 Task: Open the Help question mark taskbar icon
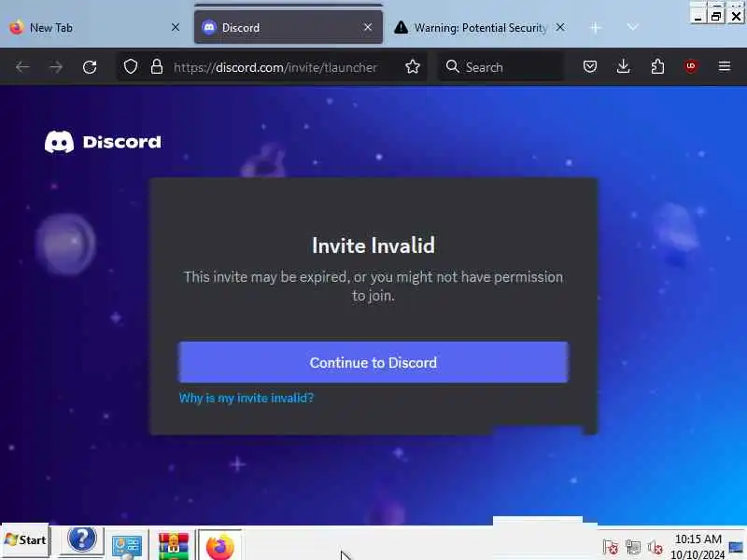point(81,540)
